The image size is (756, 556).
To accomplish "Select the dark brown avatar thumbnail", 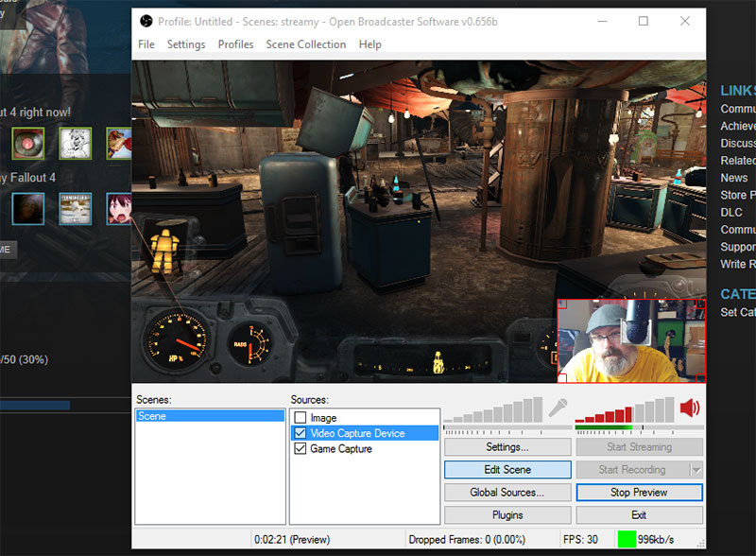I will tap(28, 208).
